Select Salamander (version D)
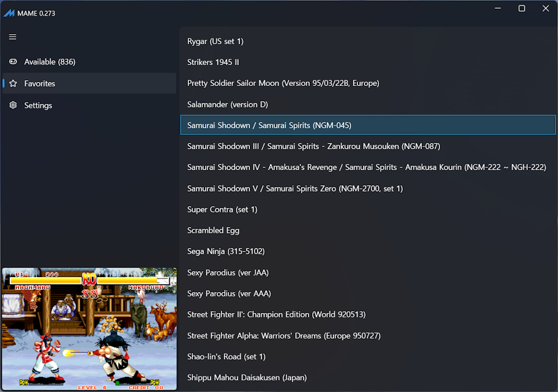Image resolution: width=558 pixels, height=392 pixels. click(368, 104)
